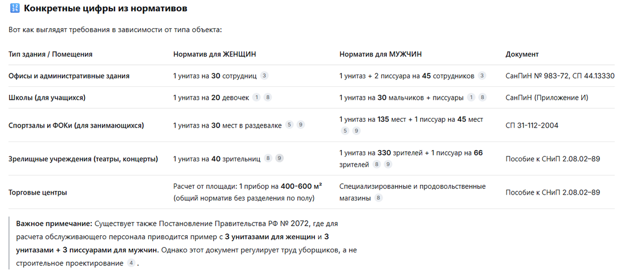
Task: Click column header 'Норматив для МУЖЧИН'
Action: click(x=380, y=54)
